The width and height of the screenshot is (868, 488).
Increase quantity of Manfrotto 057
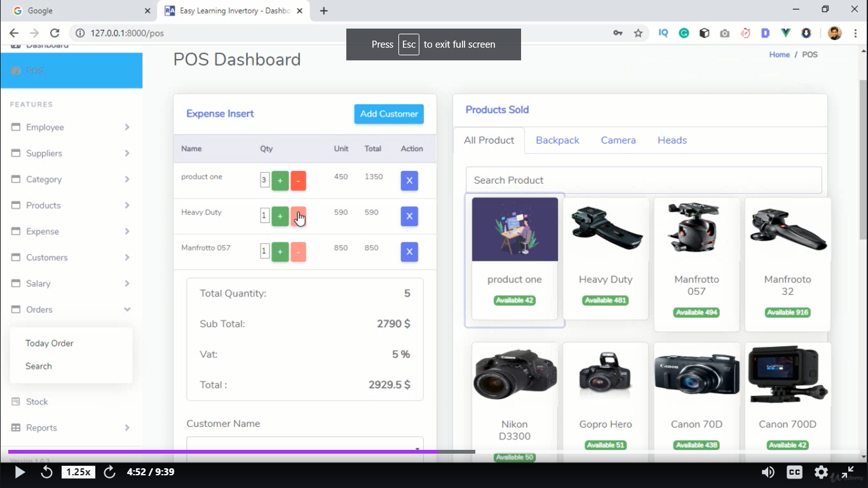coord(280,252)
